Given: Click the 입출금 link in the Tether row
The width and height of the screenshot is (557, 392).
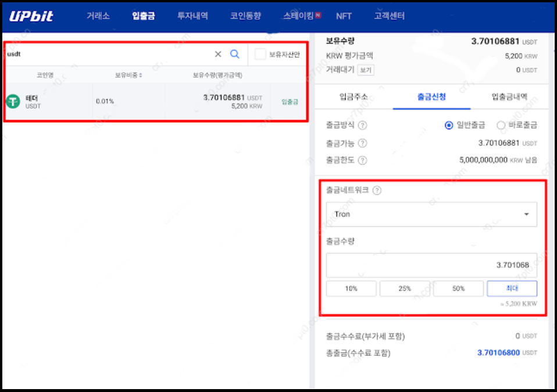Looking at the screenshot, I should (290, 102).
